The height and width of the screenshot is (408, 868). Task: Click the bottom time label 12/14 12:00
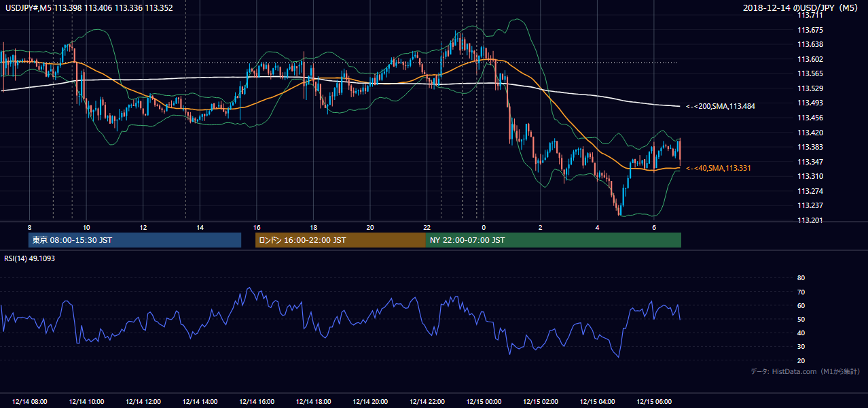pyautogui.click(x=143, y=402)
